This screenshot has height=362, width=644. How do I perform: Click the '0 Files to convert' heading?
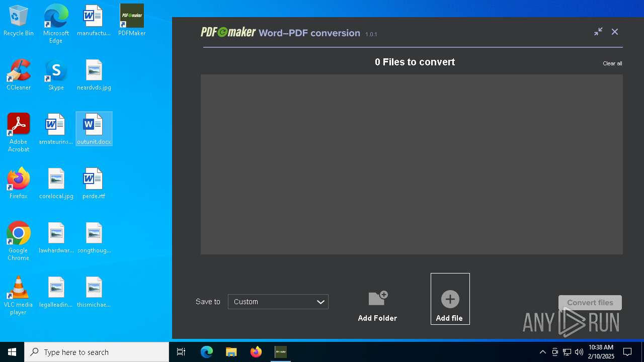(x=415, y=62)
